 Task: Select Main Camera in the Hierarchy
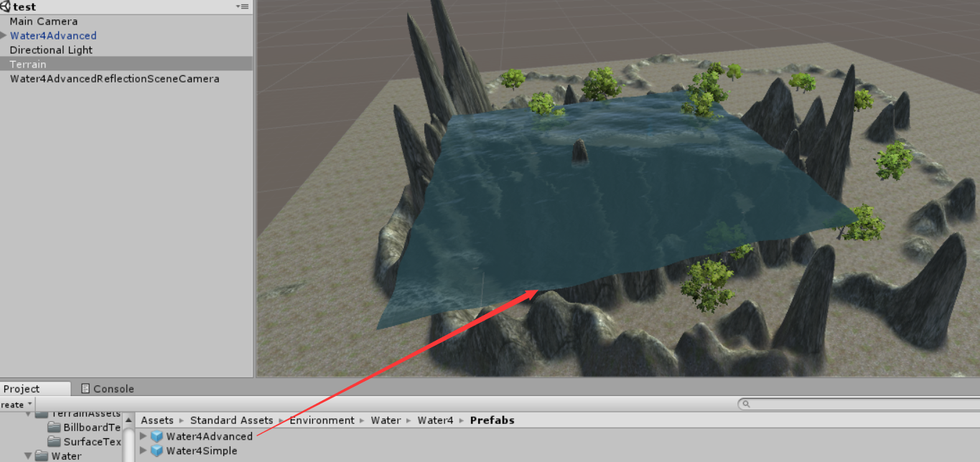(x=43, y=21)
